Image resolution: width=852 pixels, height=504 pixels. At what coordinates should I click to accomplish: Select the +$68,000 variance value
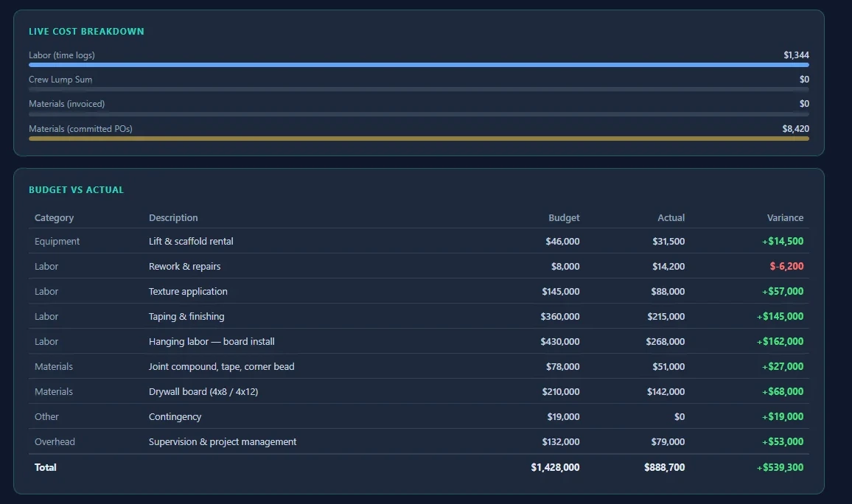783,391
